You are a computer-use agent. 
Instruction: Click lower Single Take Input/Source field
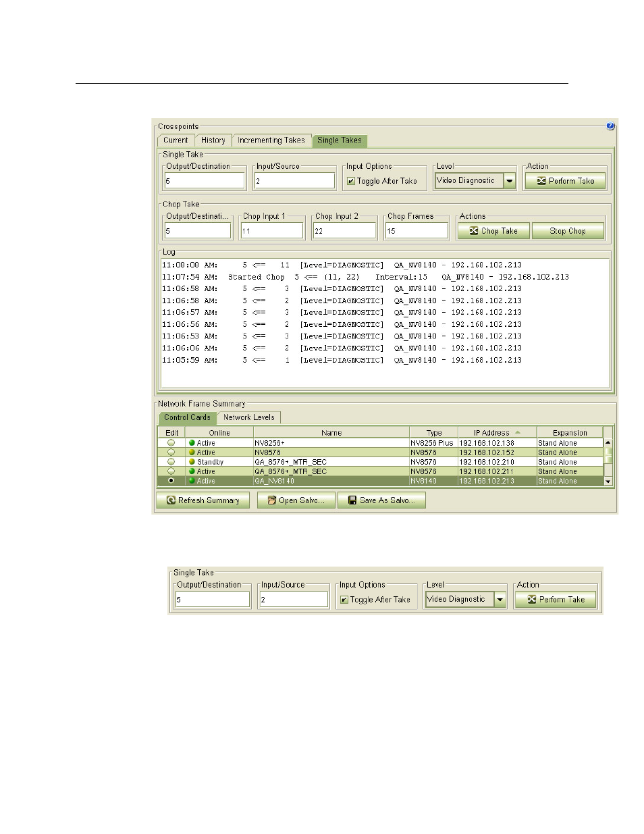(x=294, y=599)
